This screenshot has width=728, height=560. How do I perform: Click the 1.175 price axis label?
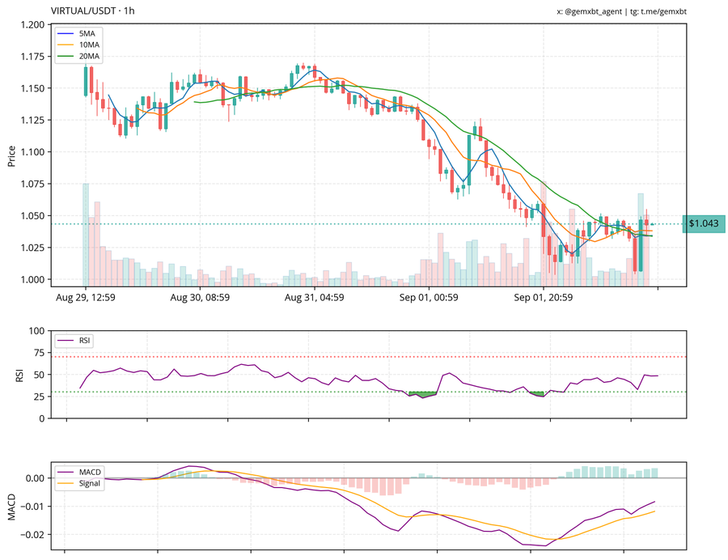pyautogui.click(x=32, y=57)
